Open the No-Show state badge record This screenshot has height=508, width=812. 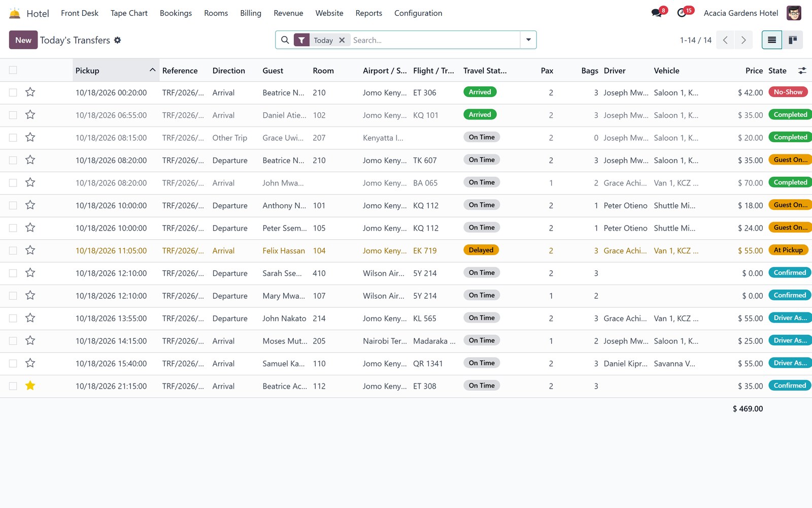coord(788,92)
